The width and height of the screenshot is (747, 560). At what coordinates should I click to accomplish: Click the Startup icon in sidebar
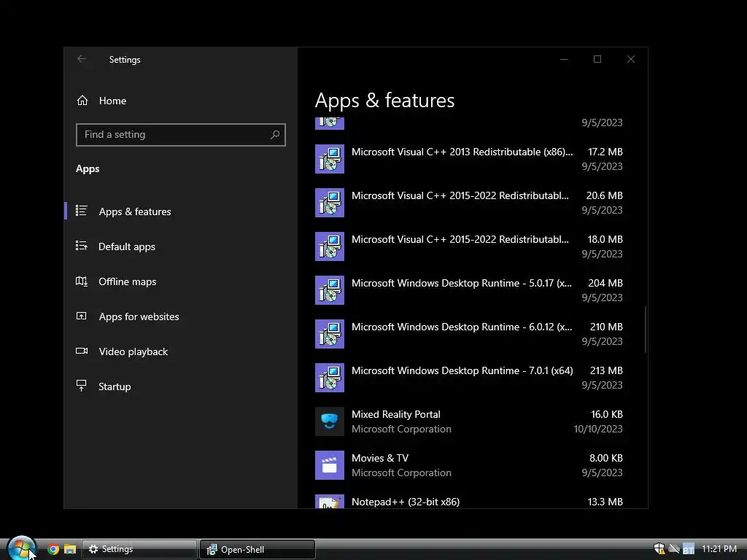pos(82,386)
